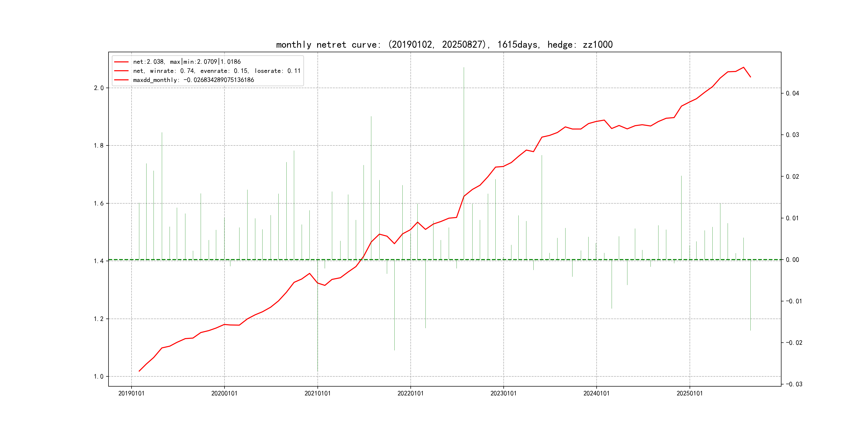The height and width of the screenshot is (434, 868).
Task: Click the left y-axis label 1.0
Action: pos(98,376)
